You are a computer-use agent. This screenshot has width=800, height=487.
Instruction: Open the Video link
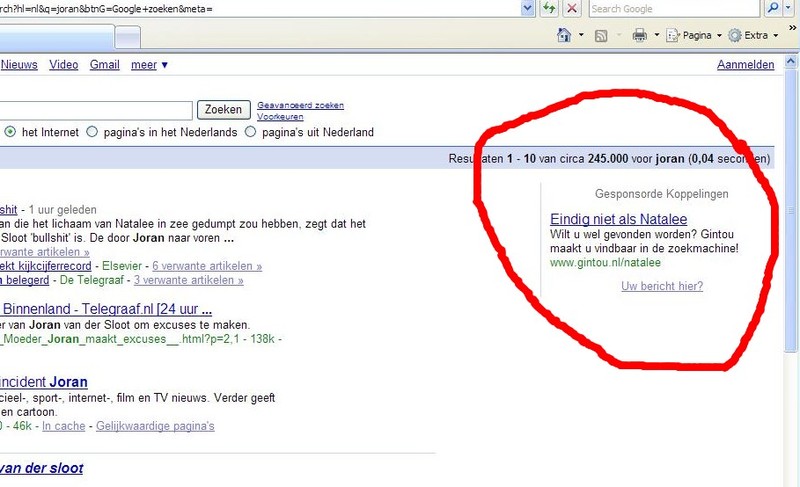[63, 65]
